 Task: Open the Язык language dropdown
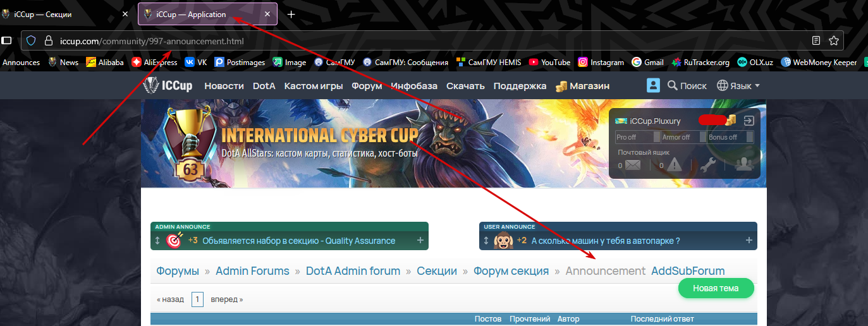(x=738, y=86)
